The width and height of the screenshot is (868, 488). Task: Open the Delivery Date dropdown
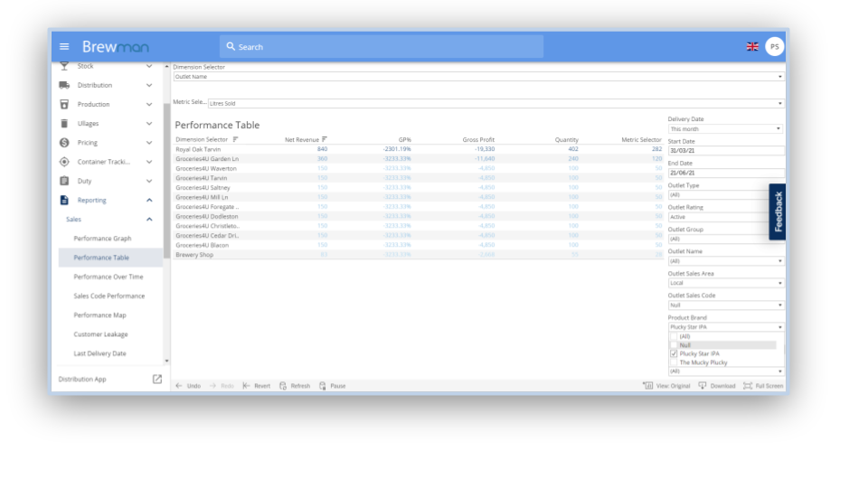click(725, 129)
